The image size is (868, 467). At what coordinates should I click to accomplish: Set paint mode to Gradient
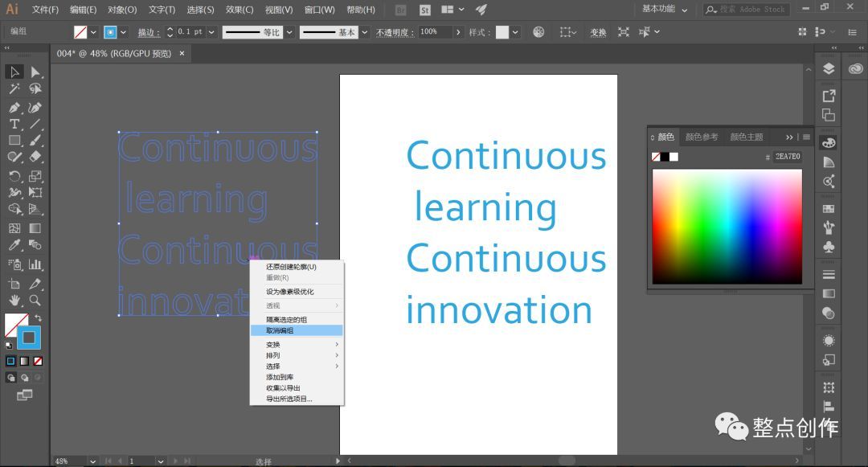[x=24, y=362]
